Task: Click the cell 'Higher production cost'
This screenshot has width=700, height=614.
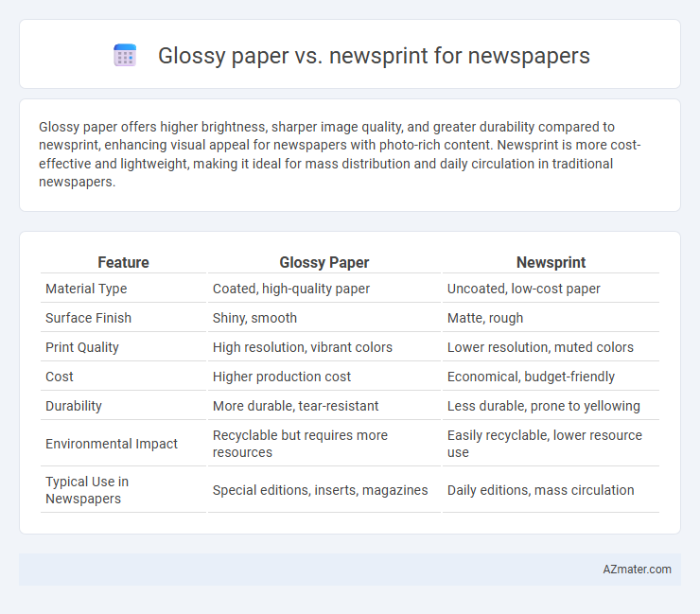Action: point(282,377)
